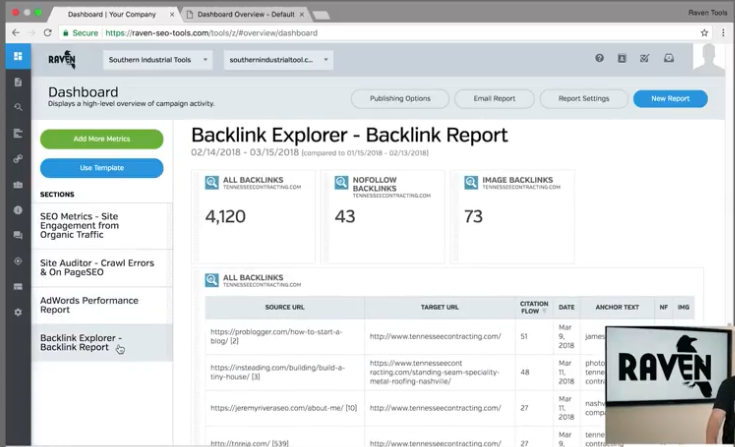Click the dashboard grid icon in left sidebar
The image size is (735, 447).
pyautogui.click(x=18, y=56)
